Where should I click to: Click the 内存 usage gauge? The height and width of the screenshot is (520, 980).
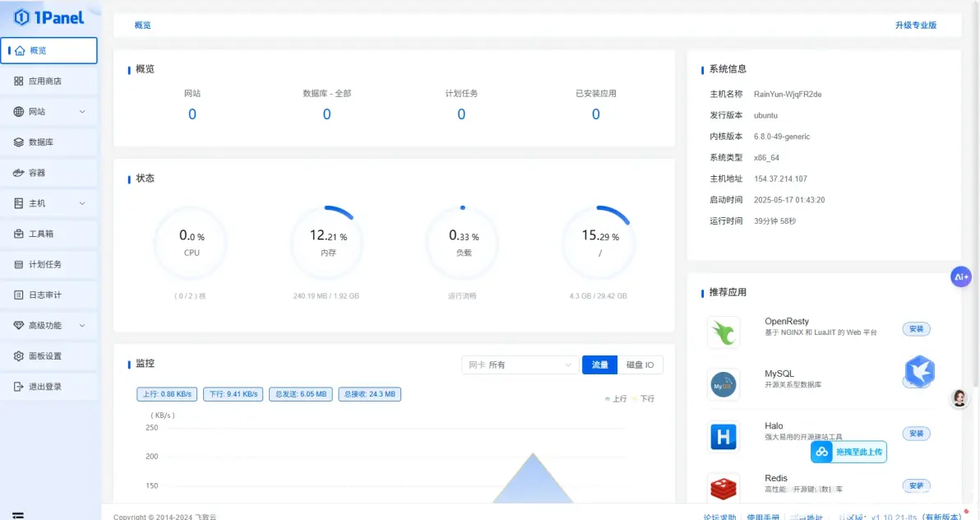click(x=328, y=243)
